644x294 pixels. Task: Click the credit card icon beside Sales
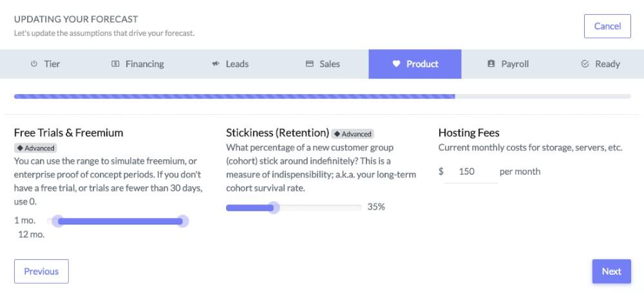(310, 64)
